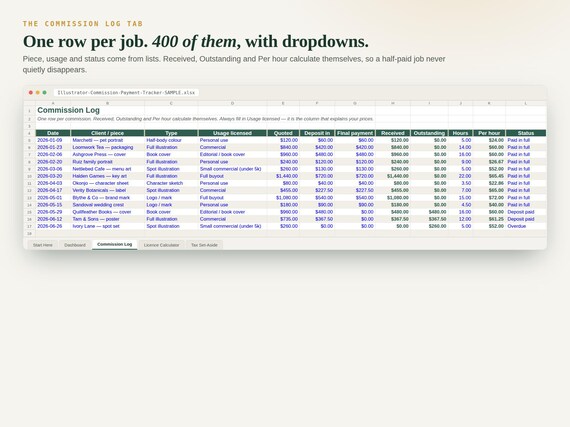570x427 pixels.
Task: Switch to the Tax Set-Aside tab
Action: click(204, 245)
